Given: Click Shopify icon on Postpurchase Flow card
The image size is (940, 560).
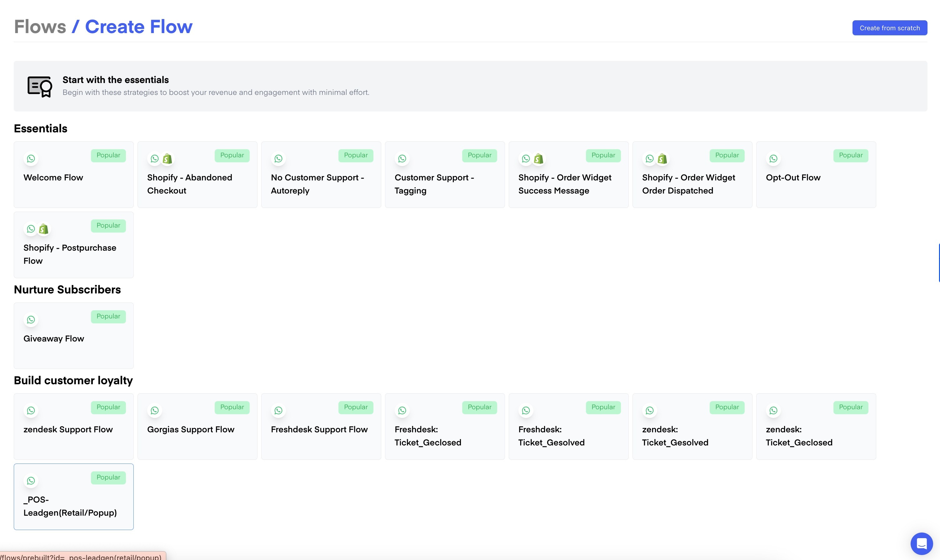Looking at the screenshot, I should click(44, 229).
